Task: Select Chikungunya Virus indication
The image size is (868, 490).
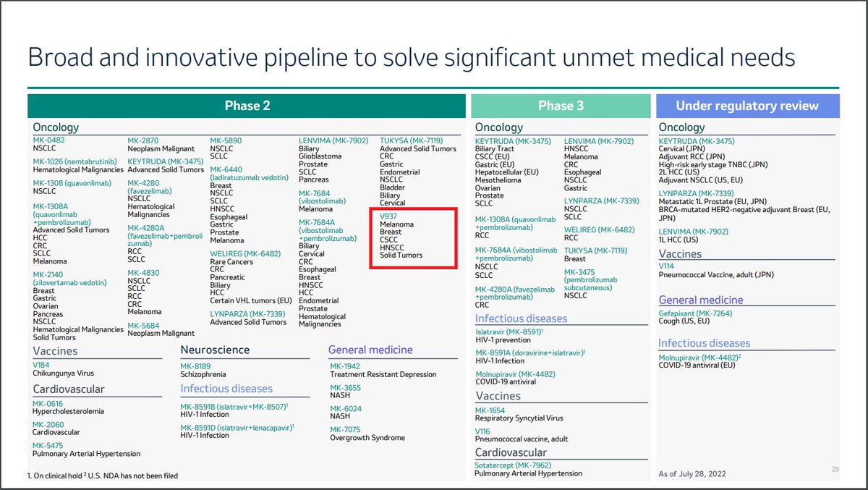Action: pos(64,374)
